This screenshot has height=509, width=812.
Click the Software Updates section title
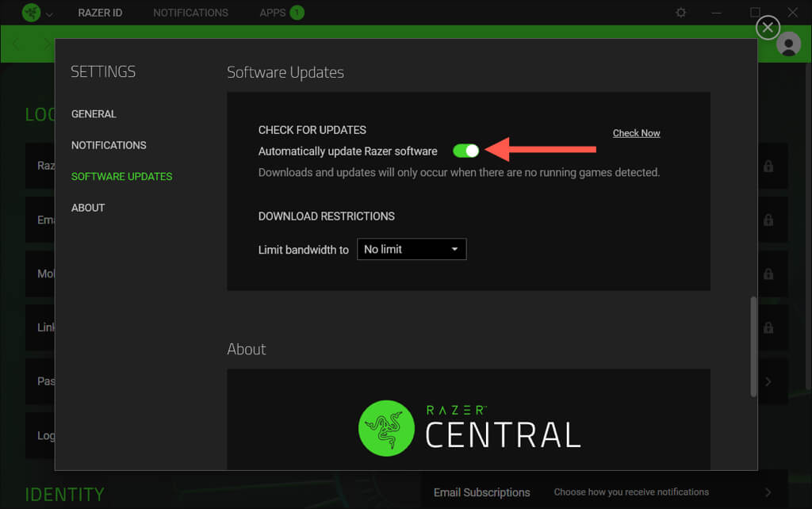(285, 72)
